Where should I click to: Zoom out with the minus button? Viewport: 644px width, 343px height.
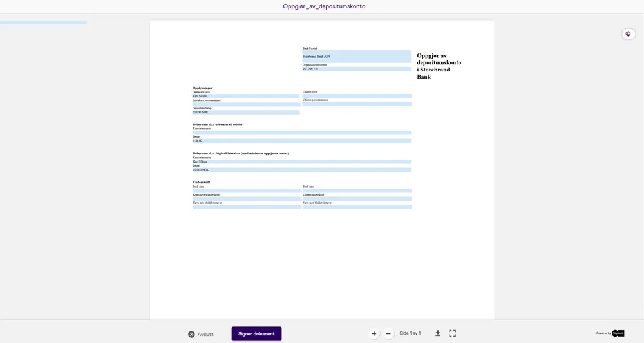[x=388, y=333]
